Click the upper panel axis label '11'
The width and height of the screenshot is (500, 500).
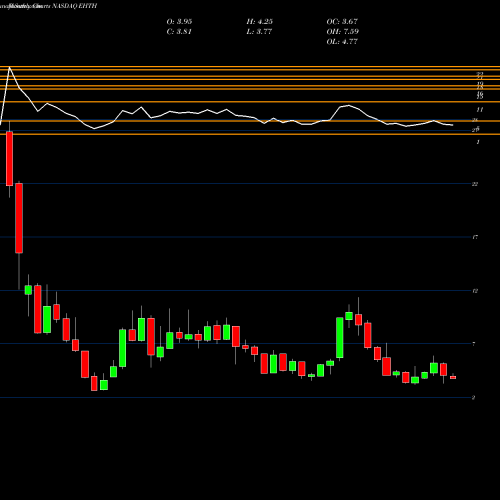click(x=480, y=109)
